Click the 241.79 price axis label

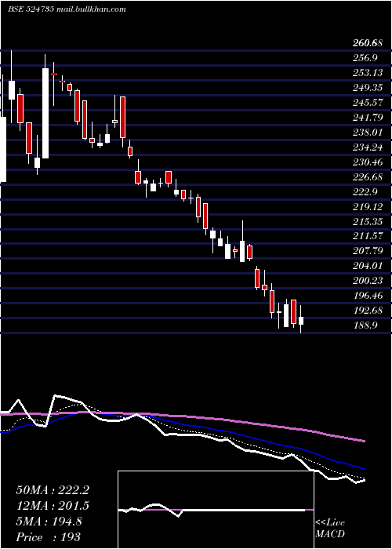368,118
